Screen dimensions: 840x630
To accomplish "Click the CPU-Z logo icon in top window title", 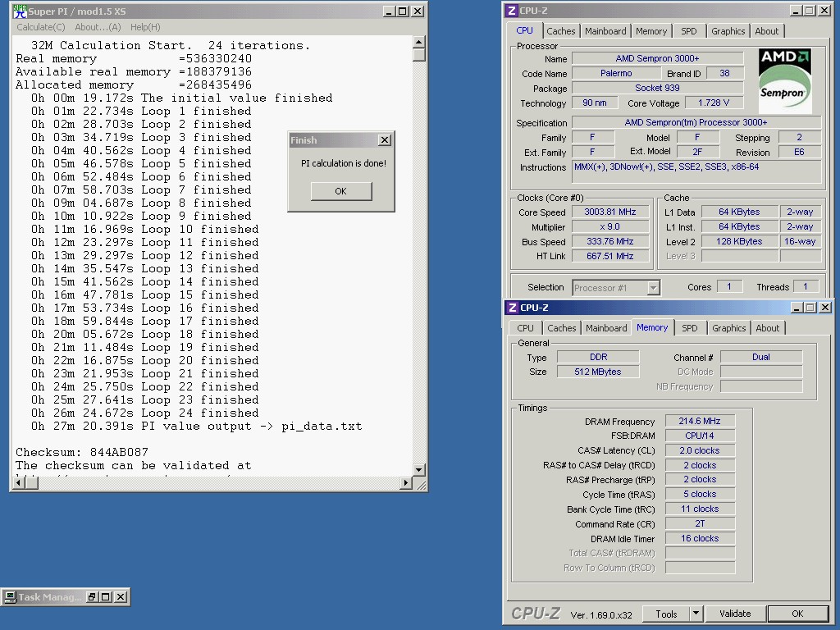I will pos(512,11).
